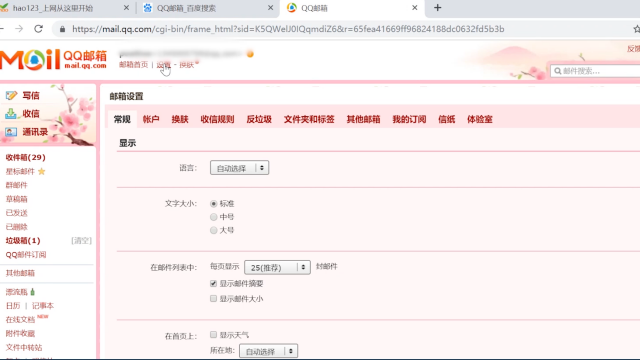Click the padlock icon in the address bar

pyautogui.click(x=62, y=29)
